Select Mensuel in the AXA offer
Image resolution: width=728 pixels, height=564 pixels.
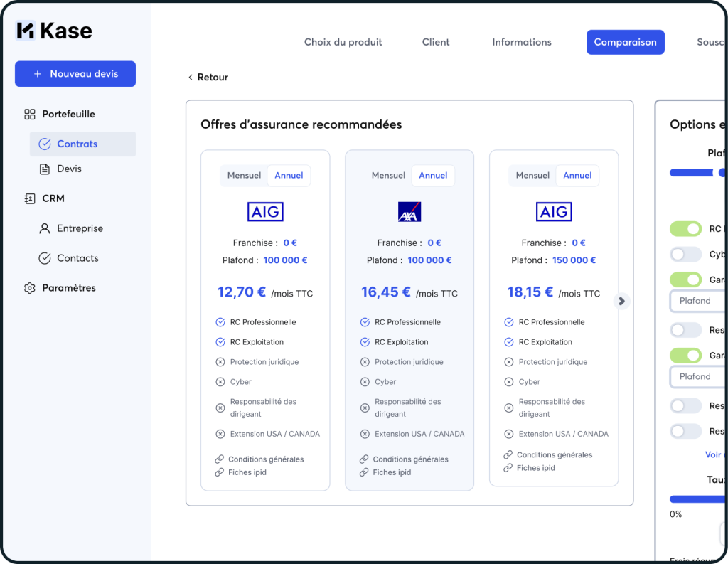coord(389,176)
